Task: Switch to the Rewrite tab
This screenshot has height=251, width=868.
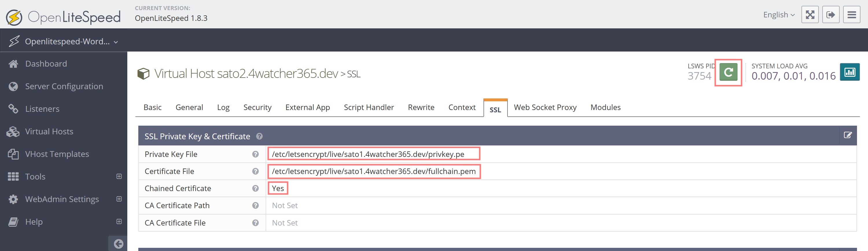Action: pos(421,107)
